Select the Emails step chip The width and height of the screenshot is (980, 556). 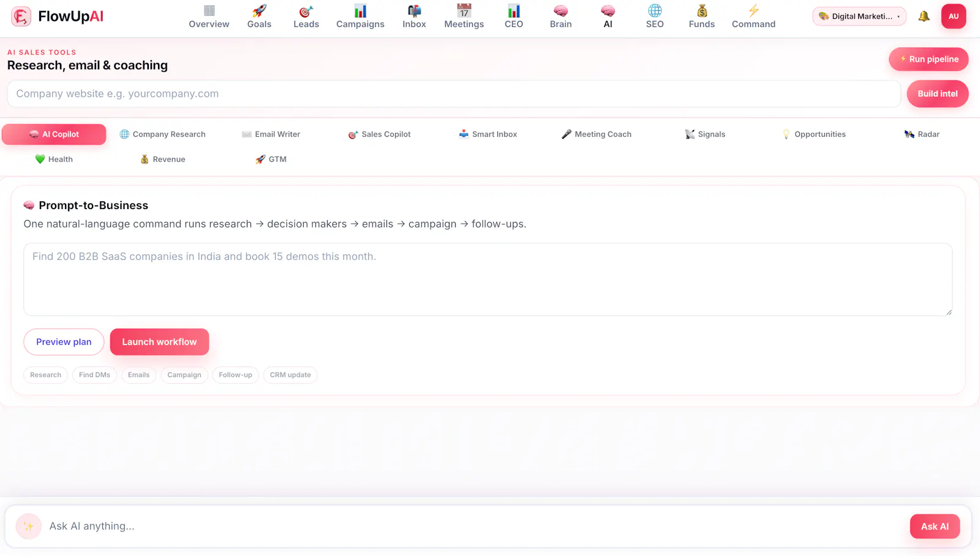pyautogui.click(x=138, y=375)
